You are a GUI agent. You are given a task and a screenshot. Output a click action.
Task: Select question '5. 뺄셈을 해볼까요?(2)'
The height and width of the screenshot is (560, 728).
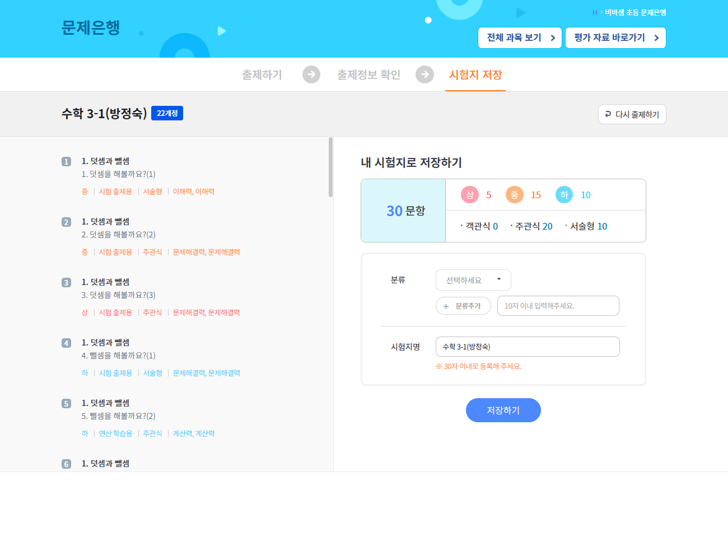tap(119, 416)
